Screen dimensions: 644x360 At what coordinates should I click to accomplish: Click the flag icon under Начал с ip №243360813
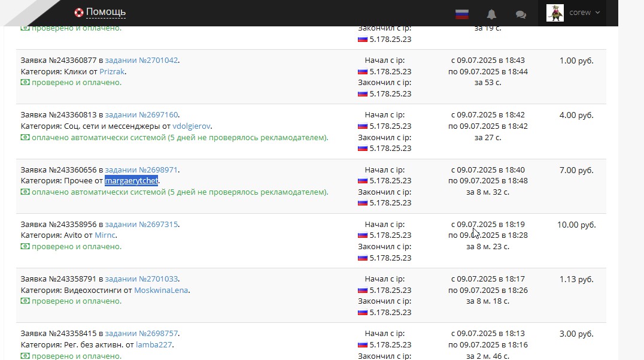pyautogui.click(x=363, y=126)
